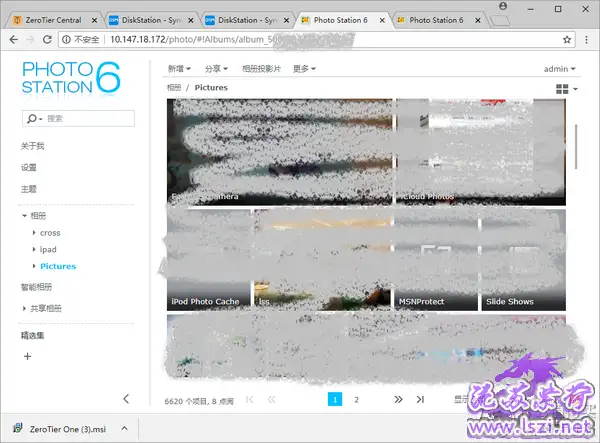The height and width of the screenshot is (443, 600).
Task: Expand the cross album node
Action: (x=34, y=233)
